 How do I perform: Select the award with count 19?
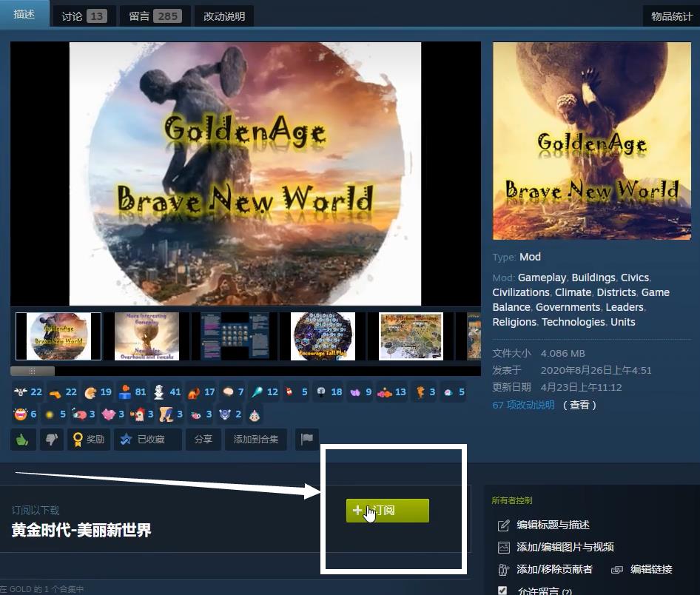(x=98, y=392)
